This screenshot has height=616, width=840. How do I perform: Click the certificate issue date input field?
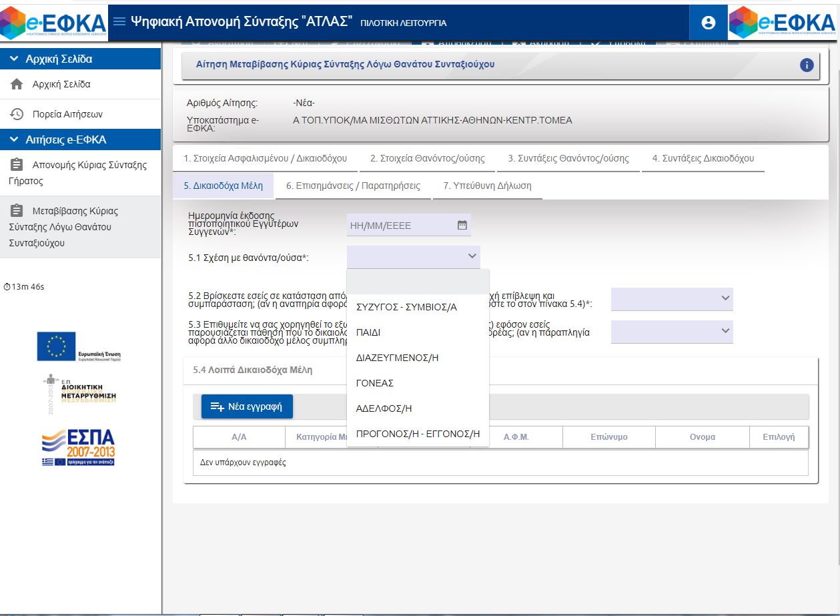pos(400,226)
